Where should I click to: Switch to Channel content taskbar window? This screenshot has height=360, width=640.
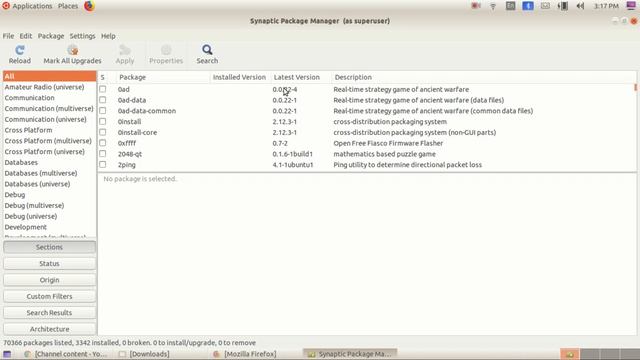tap(65, 354)
